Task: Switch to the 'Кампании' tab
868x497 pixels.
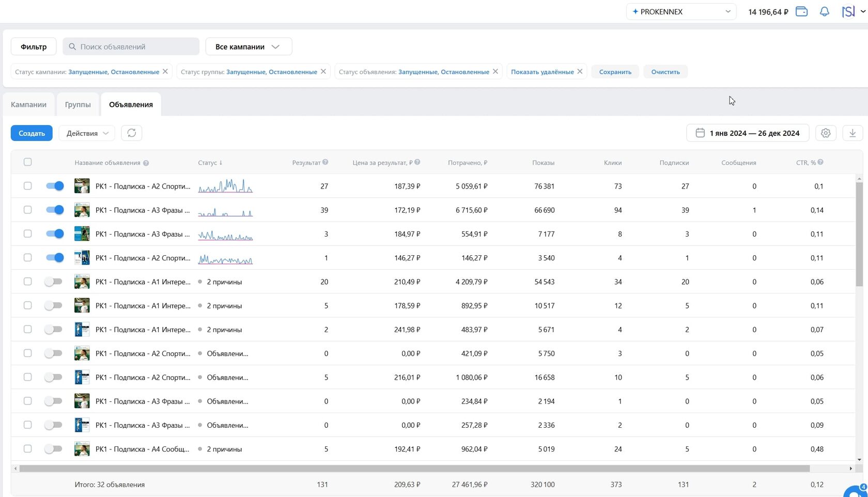Action: [x=28, y=104]
